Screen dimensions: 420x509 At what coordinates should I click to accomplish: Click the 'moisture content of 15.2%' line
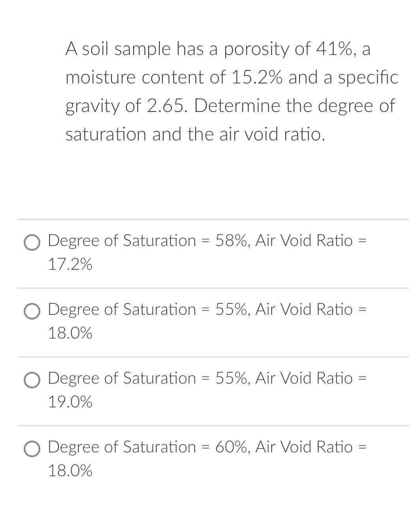(232, 78)
